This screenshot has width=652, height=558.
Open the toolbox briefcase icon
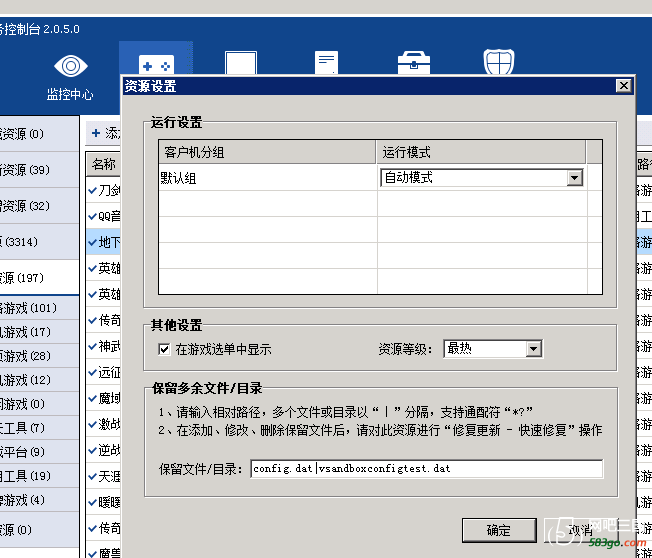tap(413, 63)
